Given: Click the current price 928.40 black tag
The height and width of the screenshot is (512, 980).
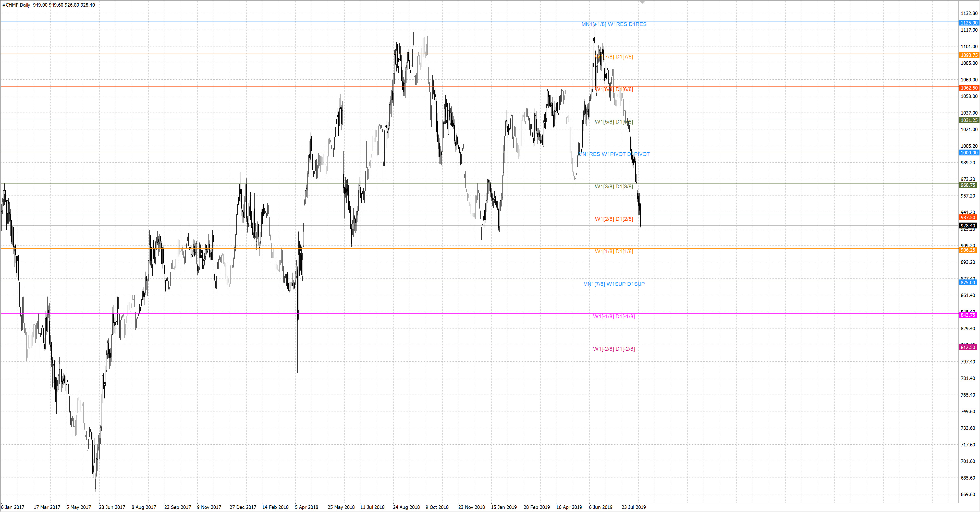Looking at the screenshot, I should click(x=969, y=226).
